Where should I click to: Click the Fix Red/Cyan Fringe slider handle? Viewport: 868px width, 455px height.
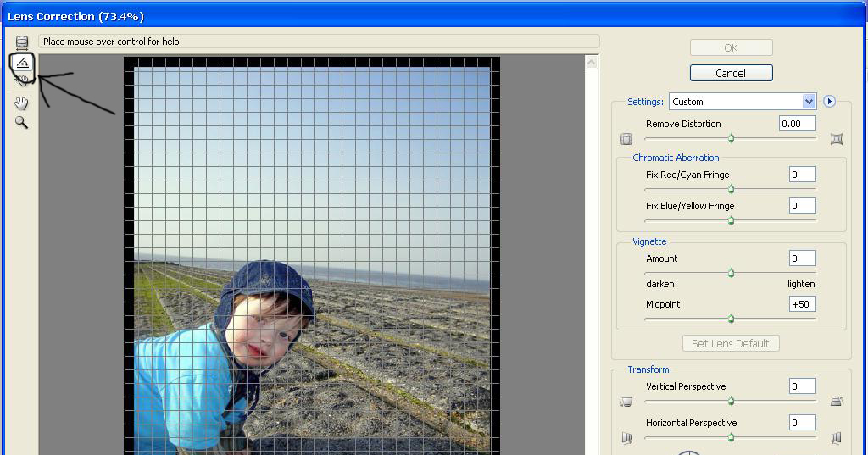(731, 189)
